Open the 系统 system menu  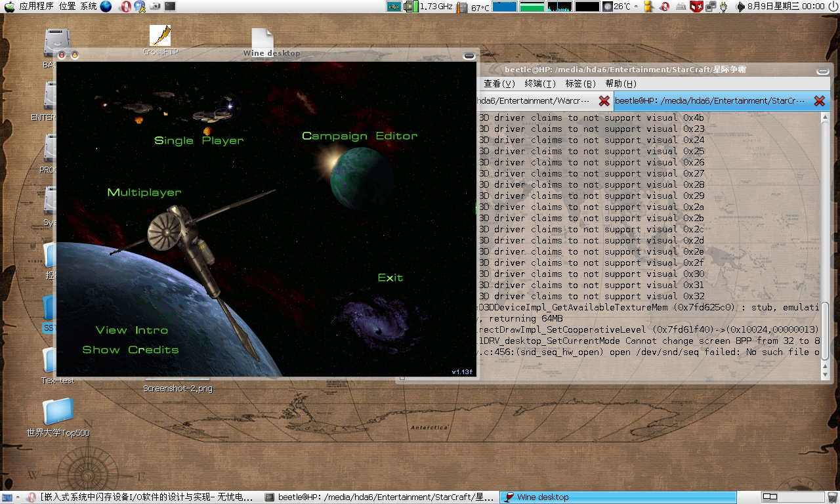(89, 7)
